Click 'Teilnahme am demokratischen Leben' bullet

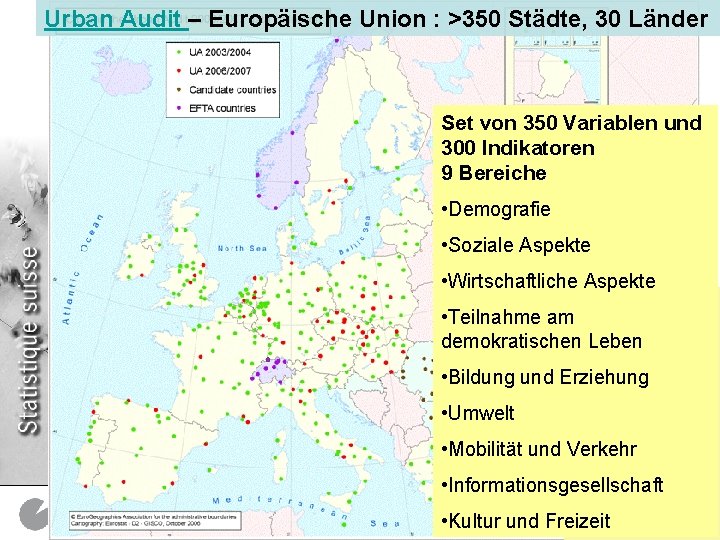[541, 329]
